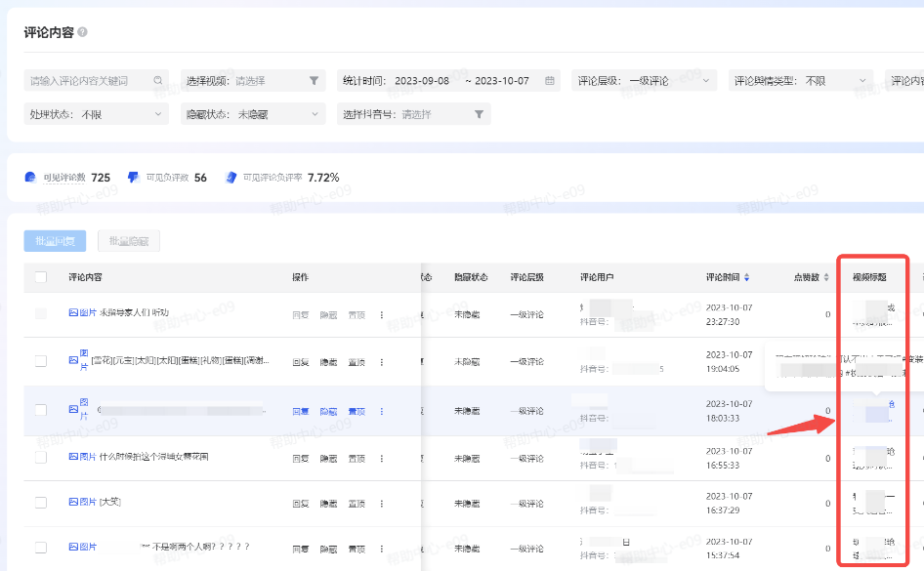Click the 可见评论数 blue bubble icon
This screenshot has width=924, height=571.
[x=30, y=178]
